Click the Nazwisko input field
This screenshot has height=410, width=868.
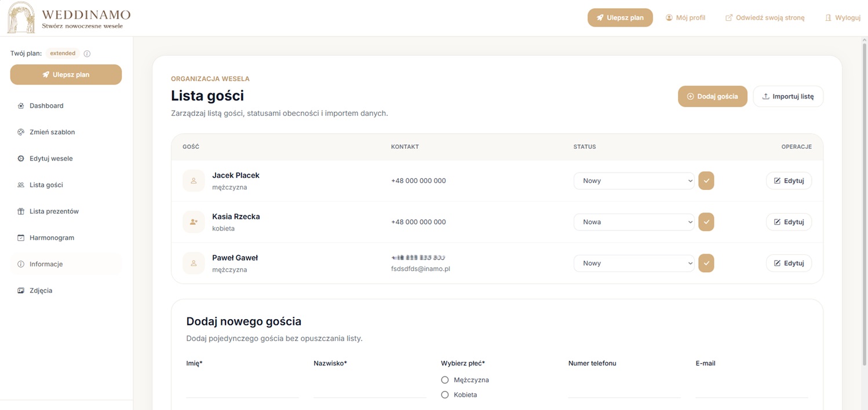point(370,387)
